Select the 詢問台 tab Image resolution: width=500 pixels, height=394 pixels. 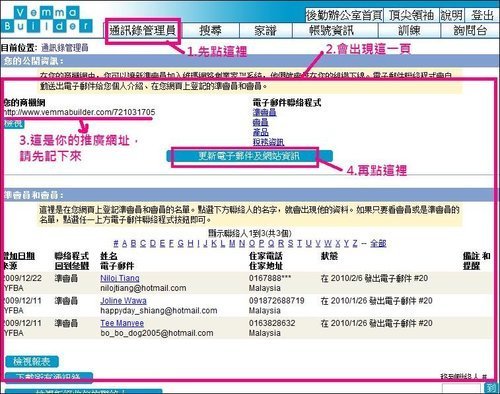click(471, 31)
